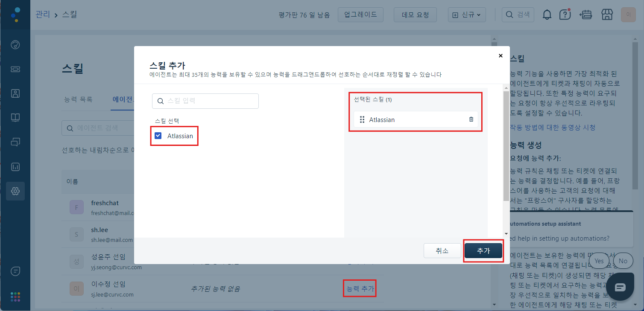This screenshot has width=644, height=311.
Task: Switch to the 능력 목록 tab
Action: (78, 99)
